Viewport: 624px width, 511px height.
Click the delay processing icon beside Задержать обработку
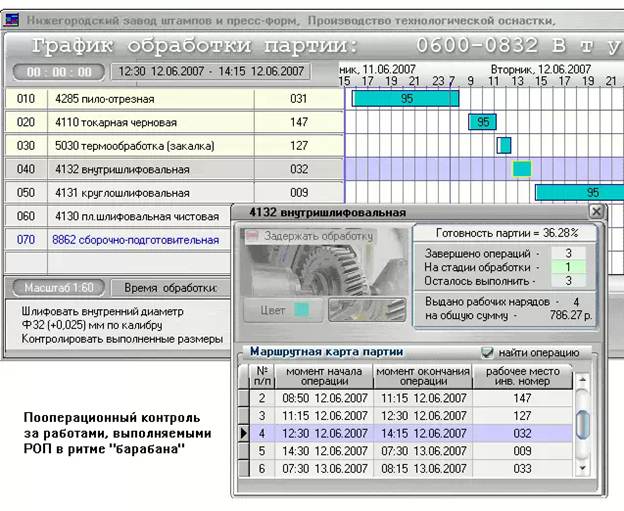[x=252, y=236]
